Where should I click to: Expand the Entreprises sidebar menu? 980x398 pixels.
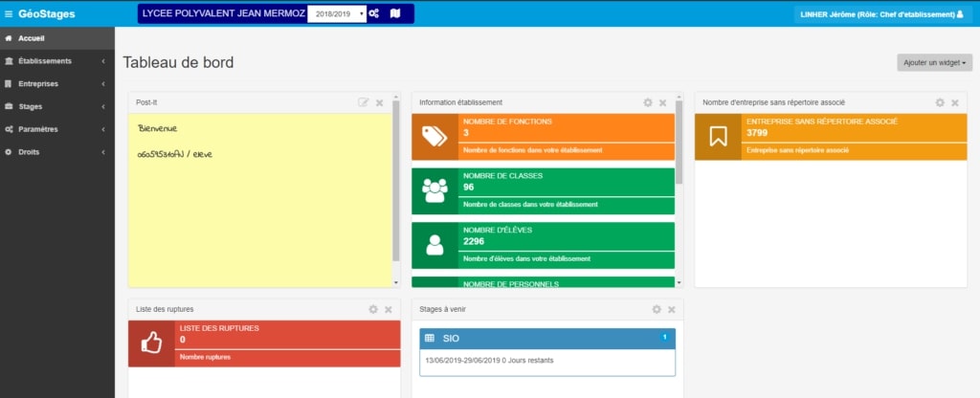[x=56, y=83]
